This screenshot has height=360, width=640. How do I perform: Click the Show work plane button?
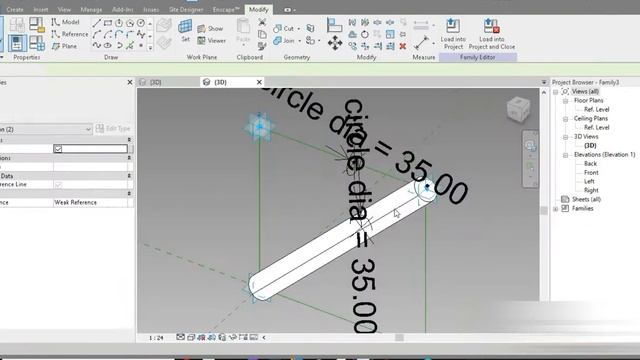211,29
